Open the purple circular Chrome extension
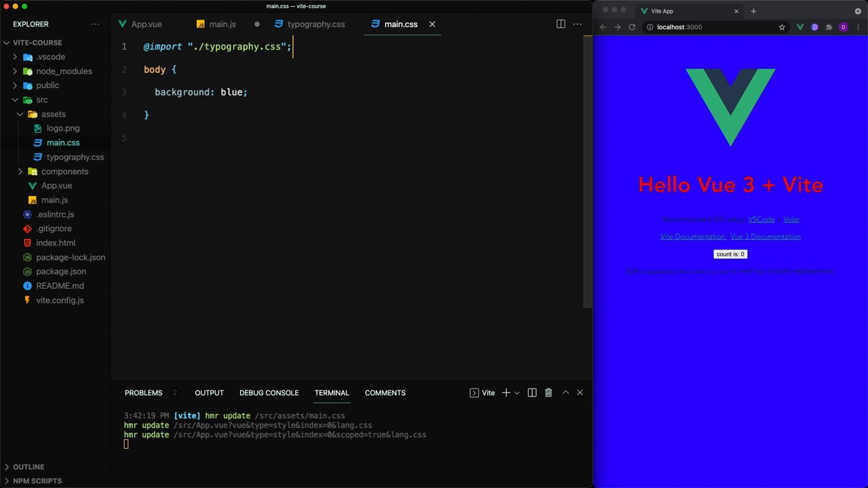This screenshot has width=868, height=488. pyautogui.click(x=814, y=27)
